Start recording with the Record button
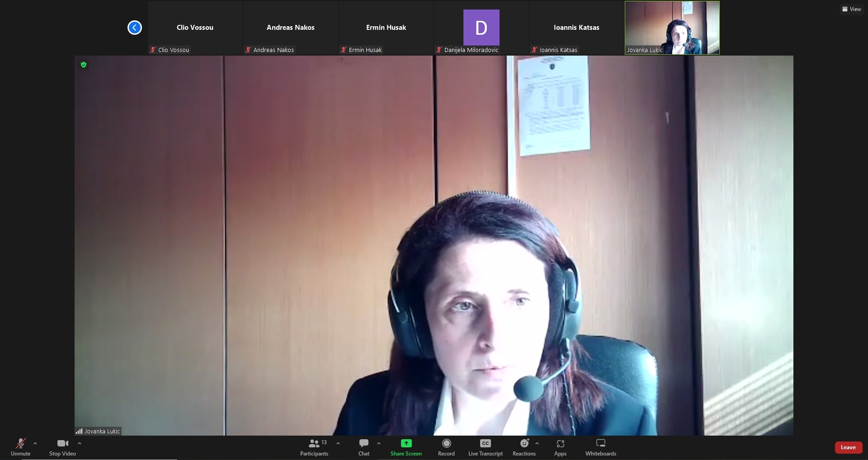The width and height of the screenshot is (868, 460). pos(446,447)
